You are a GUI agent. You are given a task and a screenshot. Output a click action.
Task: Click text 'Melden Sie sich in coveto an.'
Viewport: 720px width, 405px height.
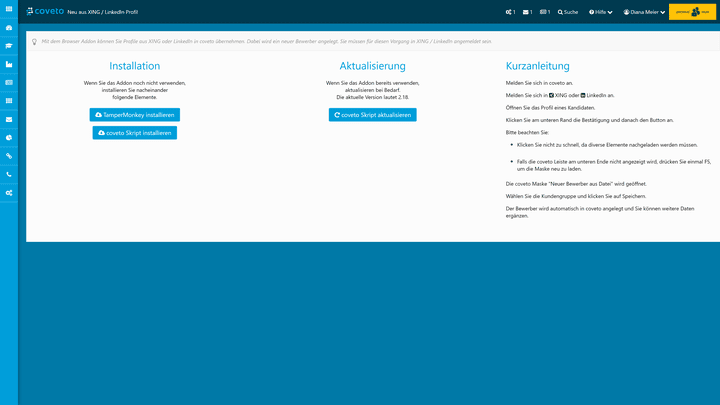coord(539,83)
